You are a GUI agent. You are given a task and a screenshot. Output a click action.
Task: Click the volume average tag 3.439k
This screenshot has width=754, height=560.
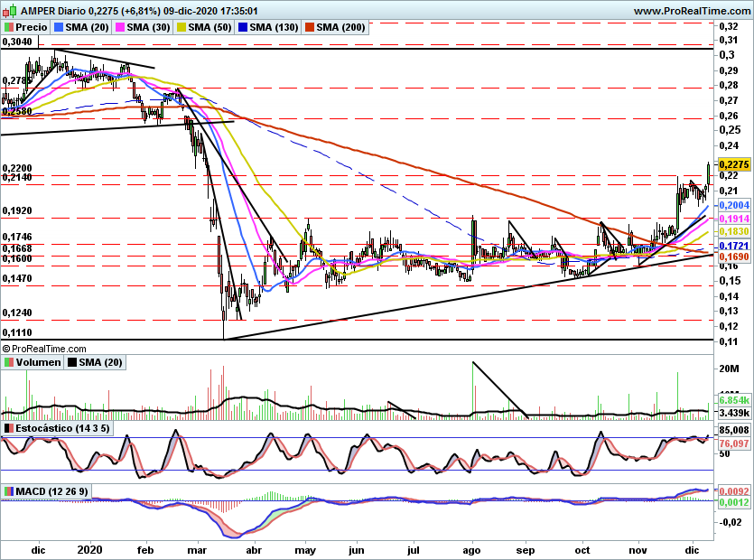tap(734, 413)
